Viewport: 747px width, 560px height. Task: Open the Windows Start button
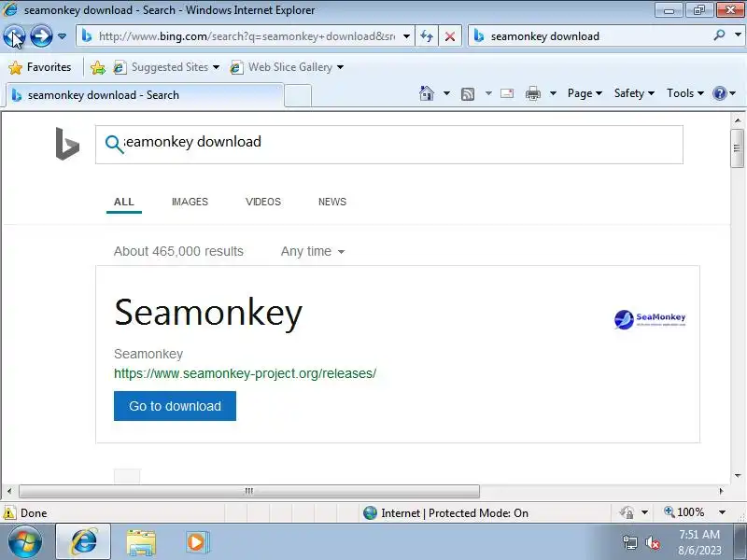(25, 542)
